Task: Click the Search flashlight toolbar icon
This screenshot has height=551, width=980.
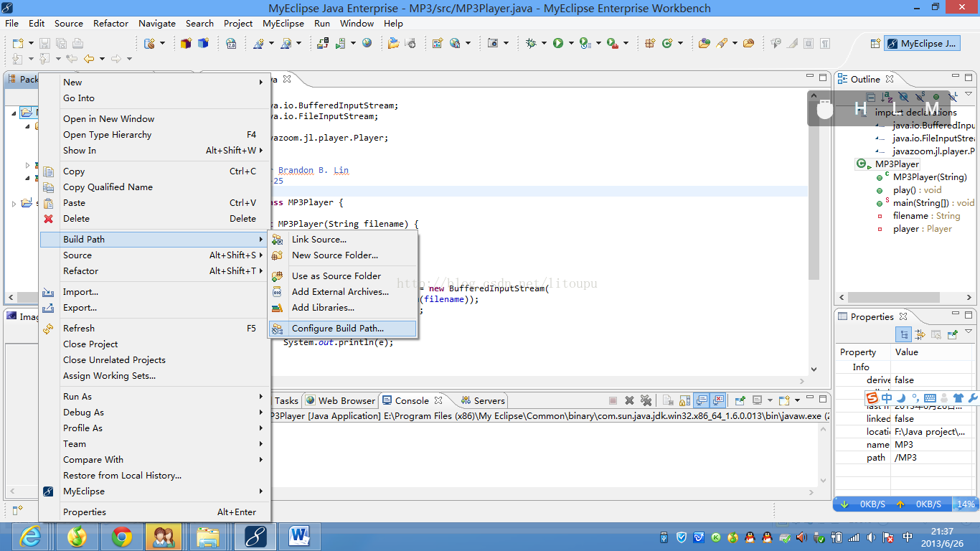Action: point(722,43)
